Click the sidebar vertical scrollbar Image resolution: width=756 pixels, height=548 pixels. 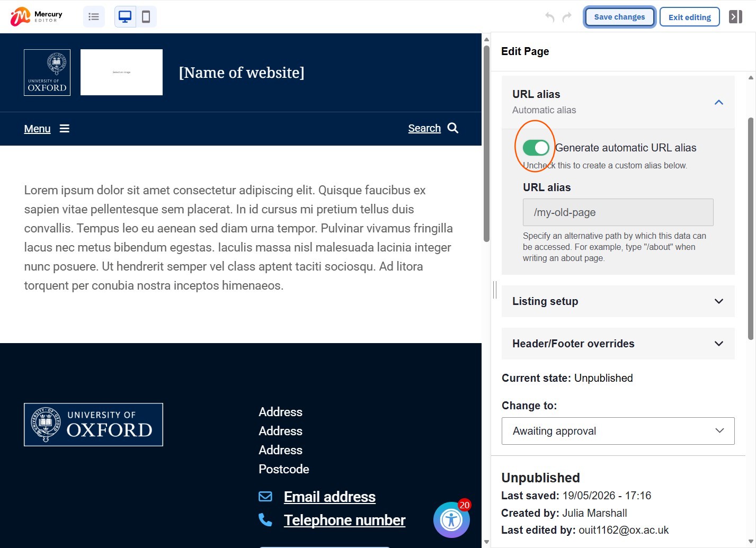pyautogui.click(x=751, y=228)
